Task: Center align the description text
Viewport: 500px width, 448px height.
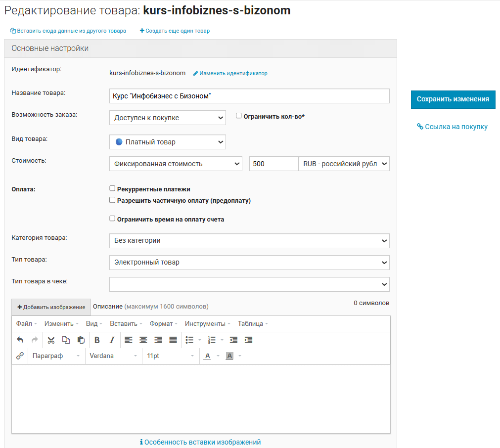Action: [143, 340]
